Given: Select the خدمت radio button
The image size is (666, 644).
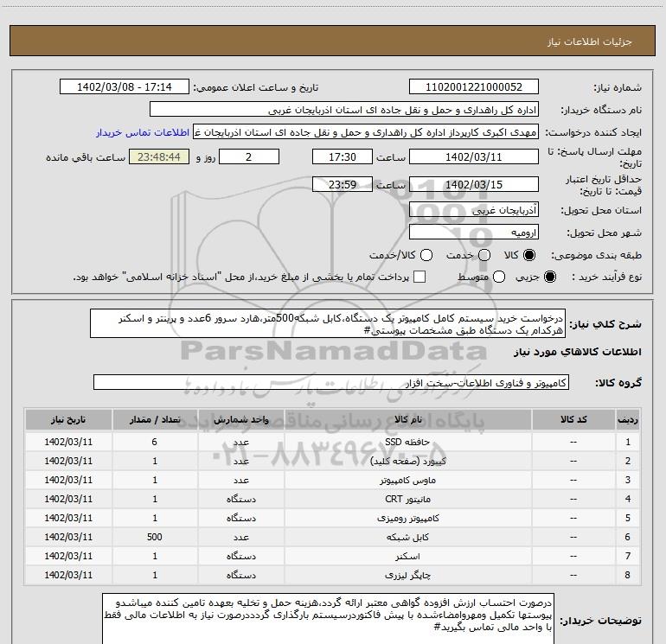Looking at the screenshot, I should [x=484, y=255].
